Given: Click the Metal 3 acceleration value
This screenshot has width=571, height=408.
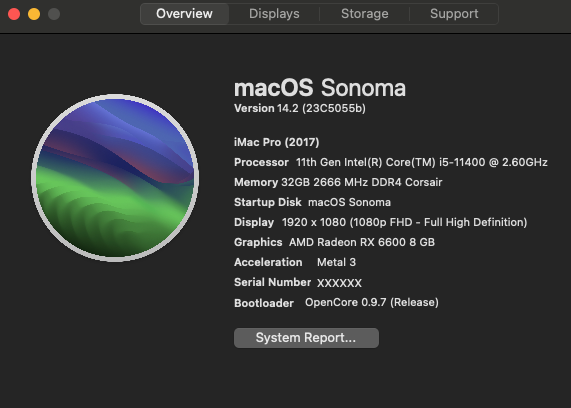Looking at the screenshot, I should click(x=336, y=262).
